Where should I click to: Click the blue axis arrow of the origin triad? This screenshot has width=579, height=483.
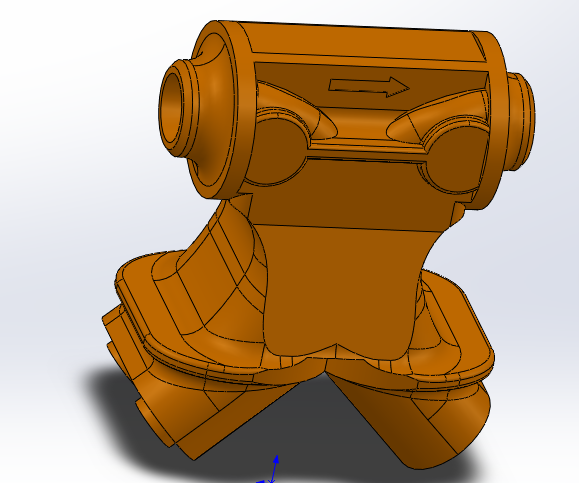point(275,468)
